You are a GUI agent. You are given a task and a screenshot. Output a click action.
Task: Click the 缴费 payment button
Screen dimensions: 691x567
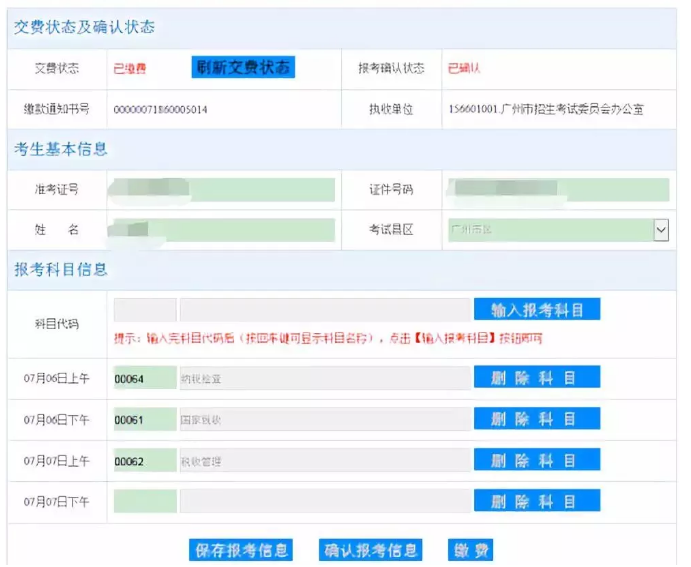pos(470,550)
